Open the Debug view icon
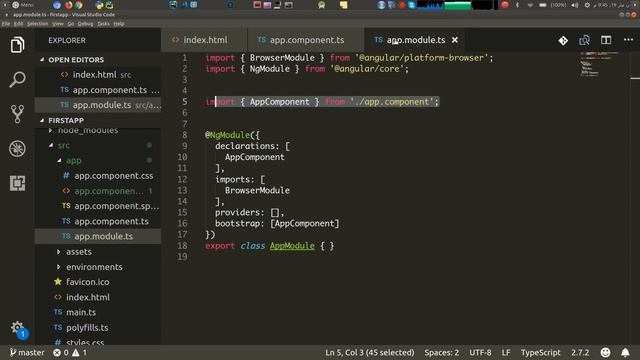 click(17, 149)
